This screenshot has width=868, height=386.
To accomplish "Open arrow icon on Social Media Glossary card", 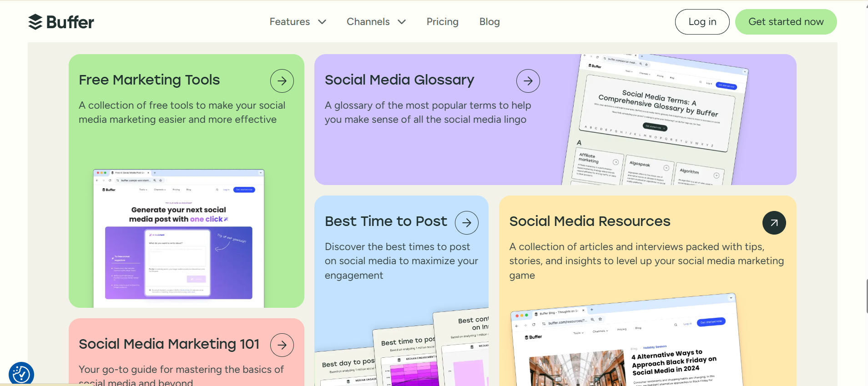I will point(528,81).
